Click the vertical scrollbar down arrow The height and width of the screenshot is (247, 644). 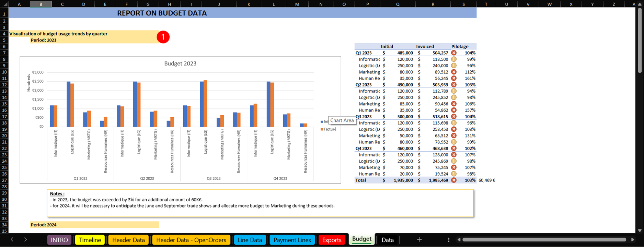(640, 231)
